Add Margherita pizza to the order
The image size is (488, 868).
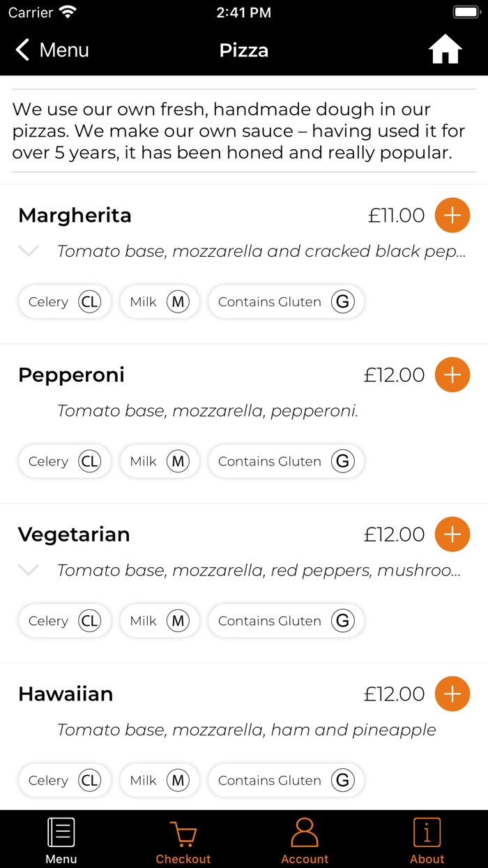452,215
